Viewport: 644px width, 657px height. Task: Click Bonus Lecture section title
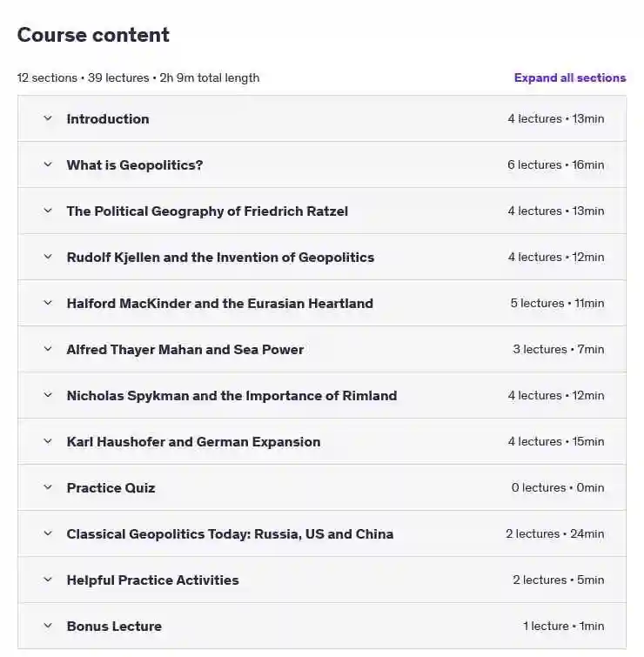(x=114, y=626)
